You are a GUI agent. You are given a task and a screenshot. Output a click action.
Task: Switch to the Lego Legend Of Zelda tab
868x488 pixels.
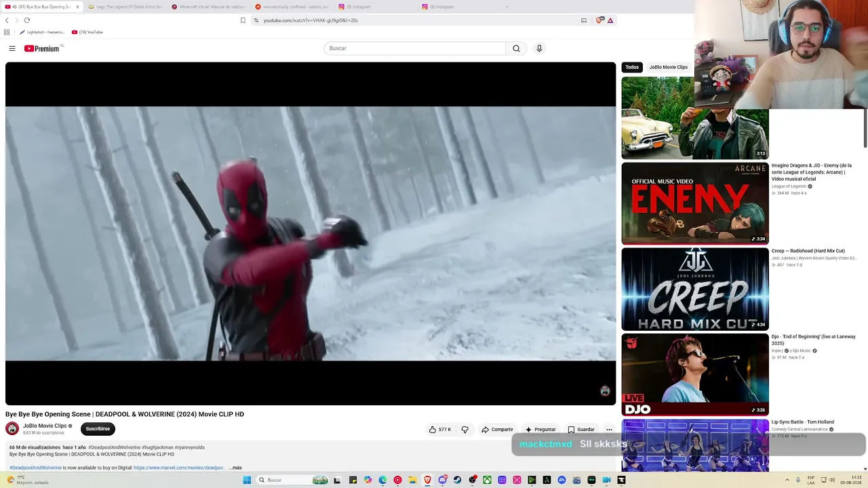(x=125, y=7)
